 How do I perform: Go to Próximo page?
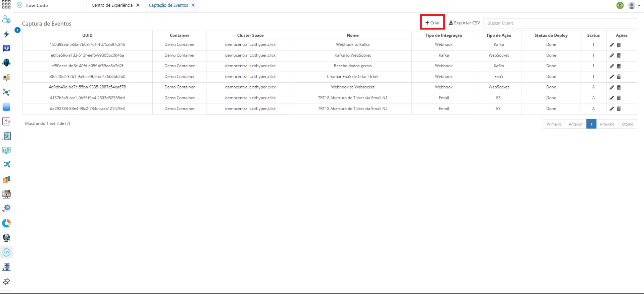[607, 124]
